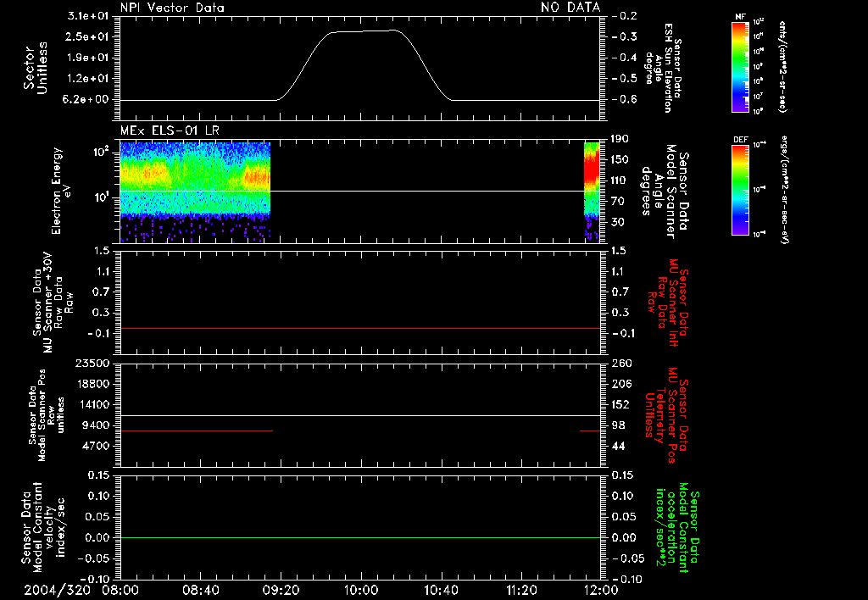This screenshot has width=868, height=600.
Task: Click the '260' telemetry axis value
Action: pyautogui.click(x=623, y=363)
